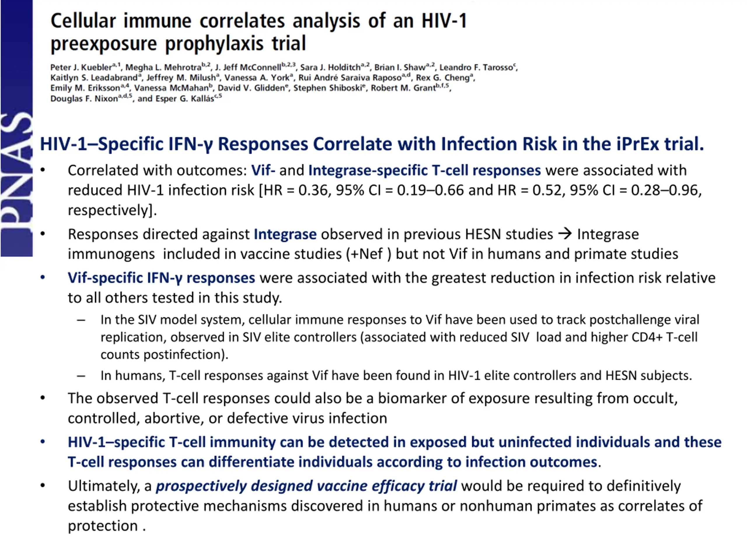Click the PNAS logo banner
Screen dimensions: 747x560
[17, 128]
